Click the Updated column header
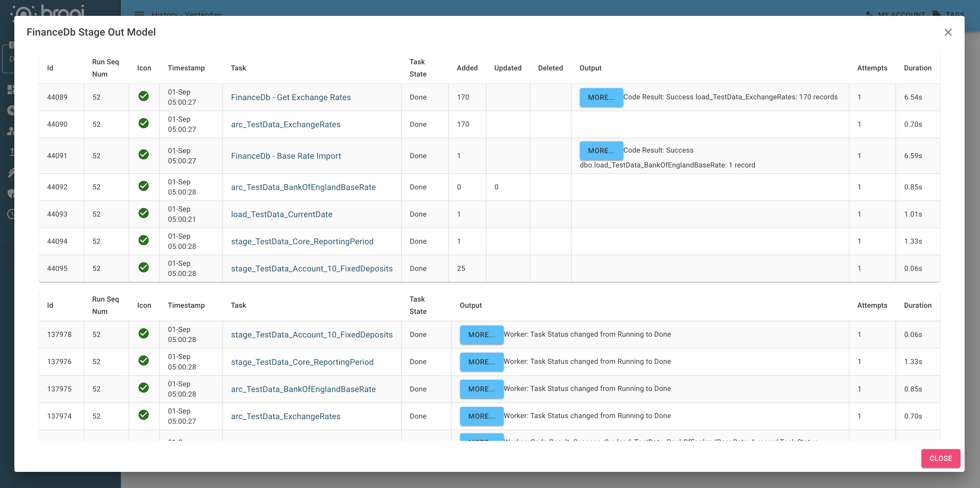Viewport: 980px width, 488px height. coord(507,68)
